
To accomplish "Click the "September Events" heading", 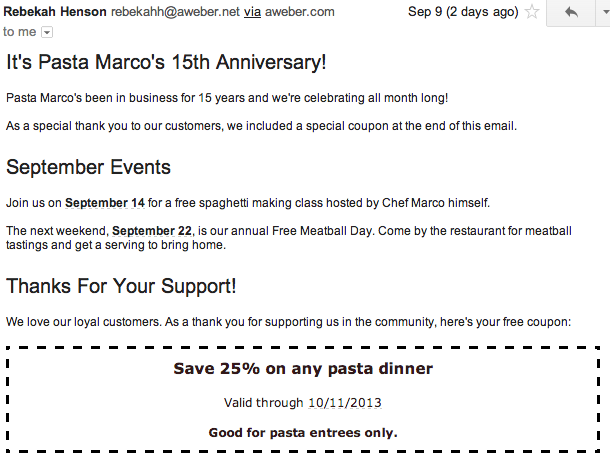I will [88, 167].
